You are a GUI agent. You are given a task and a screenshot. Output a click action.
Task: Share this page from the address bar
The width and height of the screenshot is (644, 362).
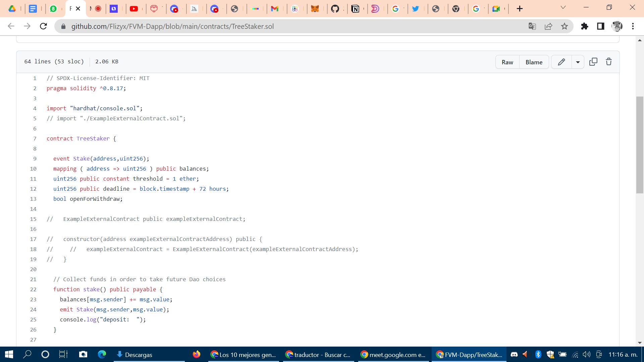coord(548,26)
